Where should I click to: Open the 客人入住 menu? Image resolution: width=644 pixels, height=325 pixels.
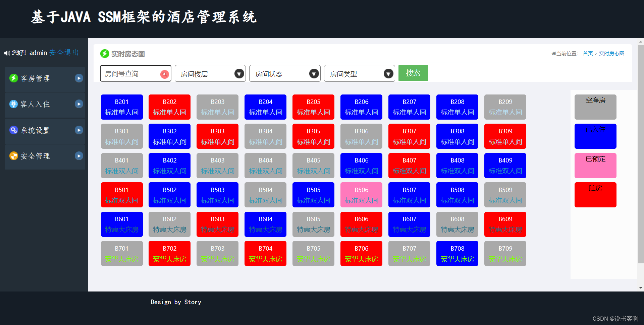click(x=45, y=105)
